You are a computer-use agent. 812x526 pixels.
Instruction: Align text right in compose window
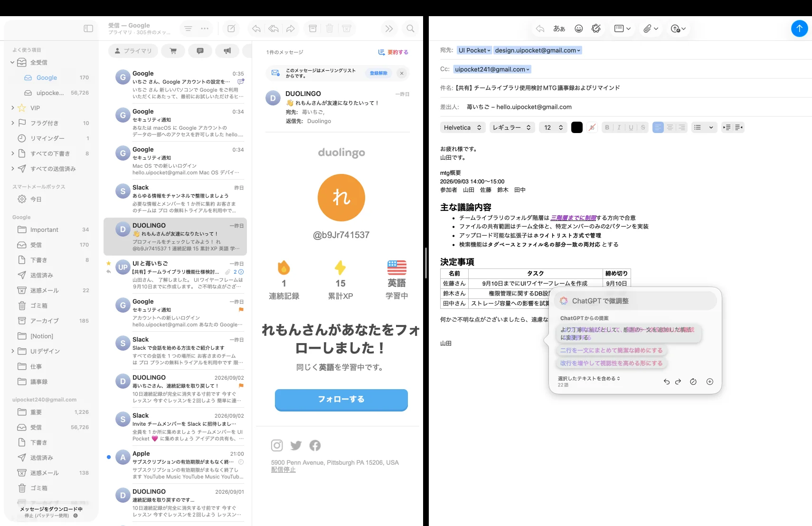point(682,127)
